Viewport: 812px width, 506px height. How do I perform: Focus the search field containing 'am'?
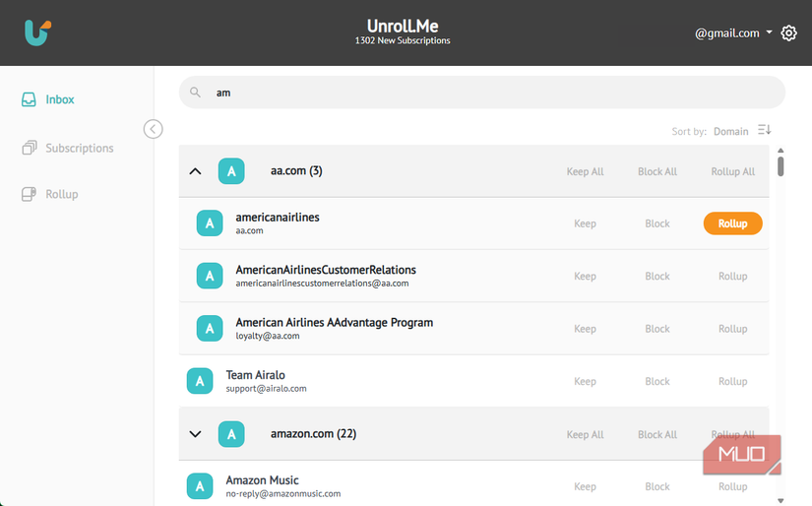481,93
